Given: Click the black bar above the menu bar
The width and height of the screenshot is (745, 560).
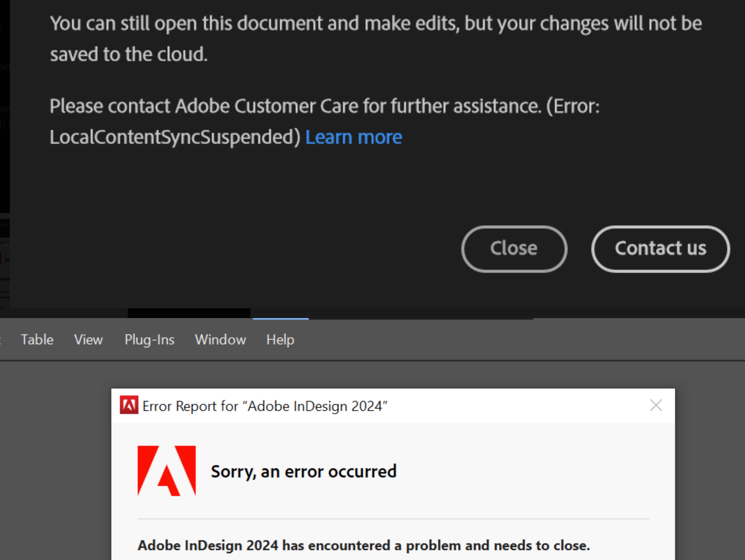Looking at the screenshot, I should coord(189,313).
